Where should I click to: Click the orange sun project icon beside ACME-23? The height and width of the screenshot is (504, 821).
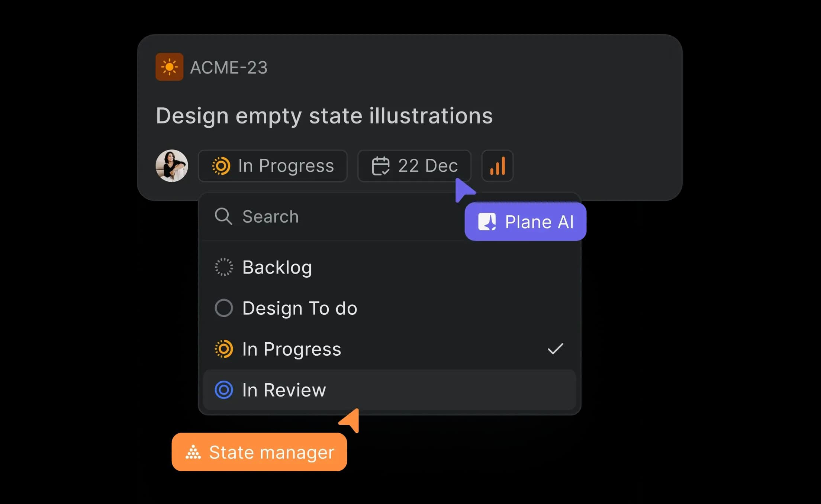[x=170, y=67]
